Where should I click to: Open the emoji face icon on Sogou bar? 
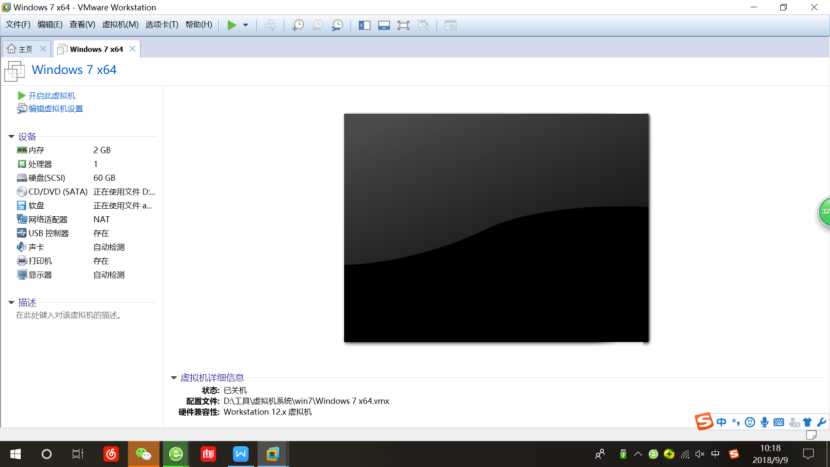click(750, 422)
